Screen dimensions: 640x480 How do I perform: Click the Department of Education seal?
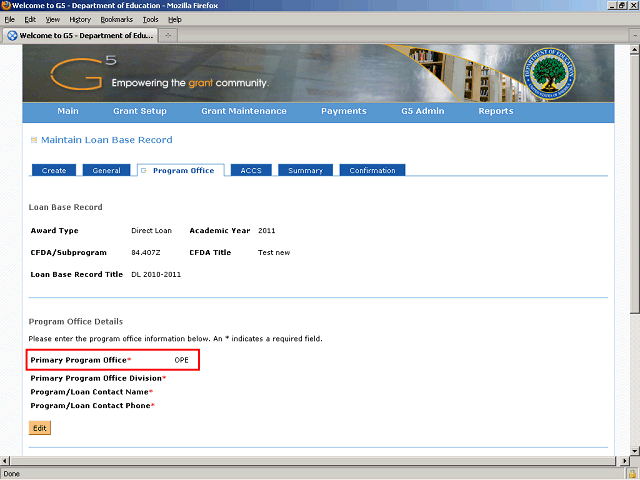pyautogui.click(x=549, y=73)
